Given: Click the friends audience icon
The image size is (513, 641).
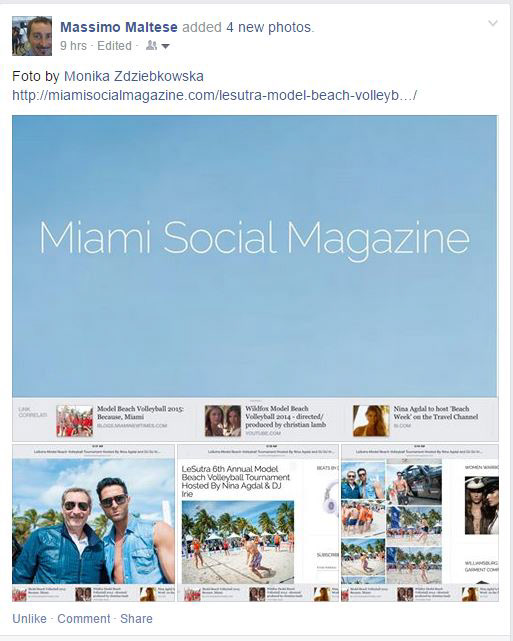Looking at the screenshot, I should (151, 45).
